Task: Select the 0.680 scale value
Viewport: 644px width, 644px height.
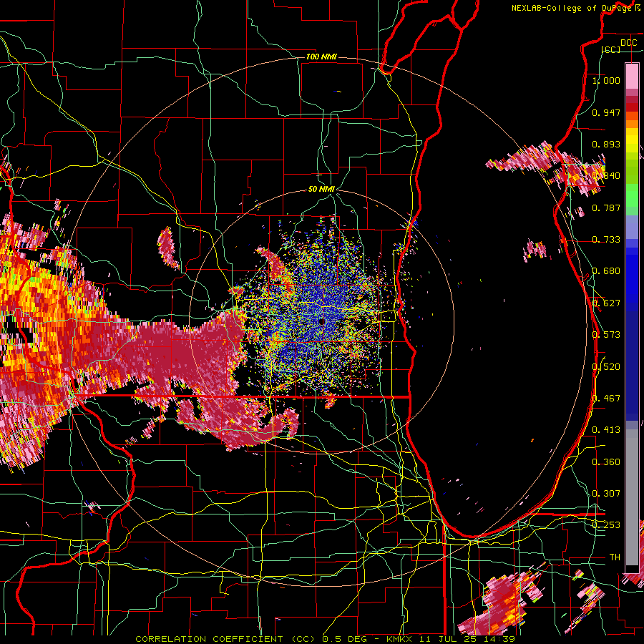Action: pyautogui.click(x=606, y=271)
